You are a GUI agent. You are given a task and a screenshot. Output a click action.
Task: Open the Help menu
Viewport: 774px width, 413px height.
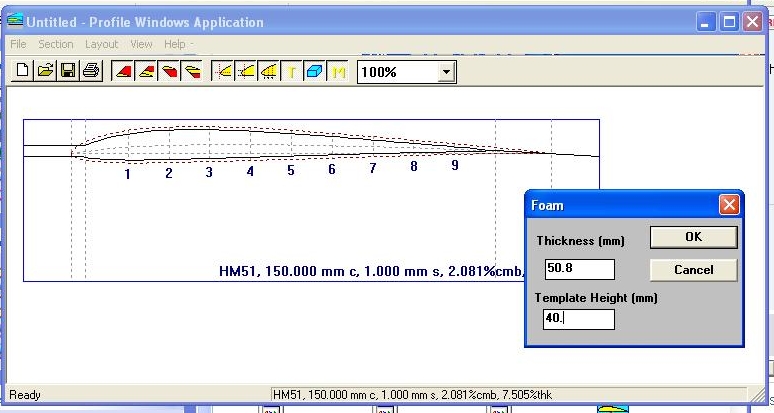175,44
